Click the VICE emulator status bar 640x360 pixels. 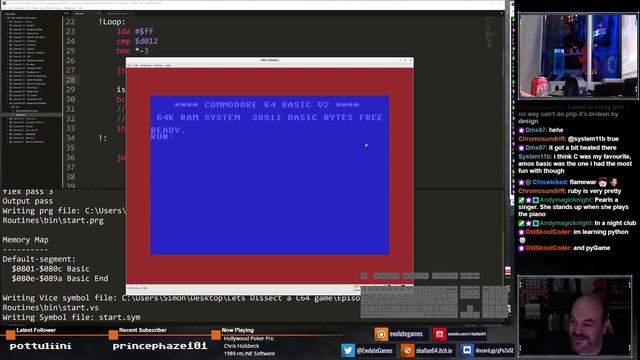[269, 289]
